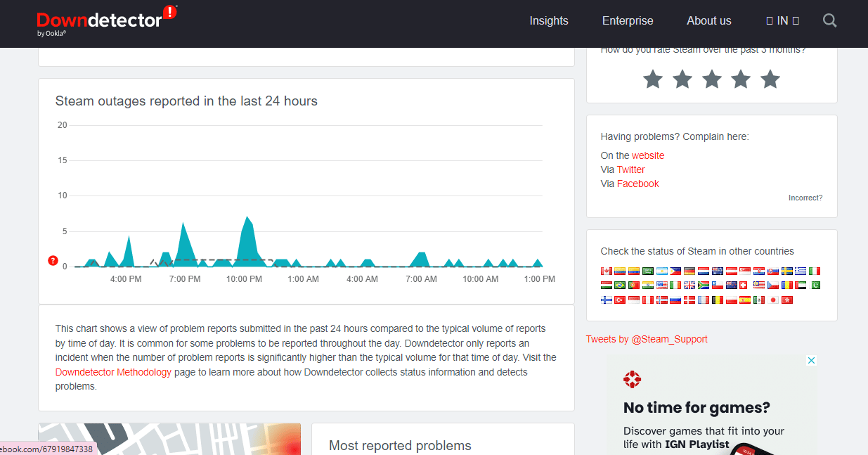Image resolution: width=868 pixels, height=455 pixels.
Task: Select the Croatia flag
Action: [759, 271]
